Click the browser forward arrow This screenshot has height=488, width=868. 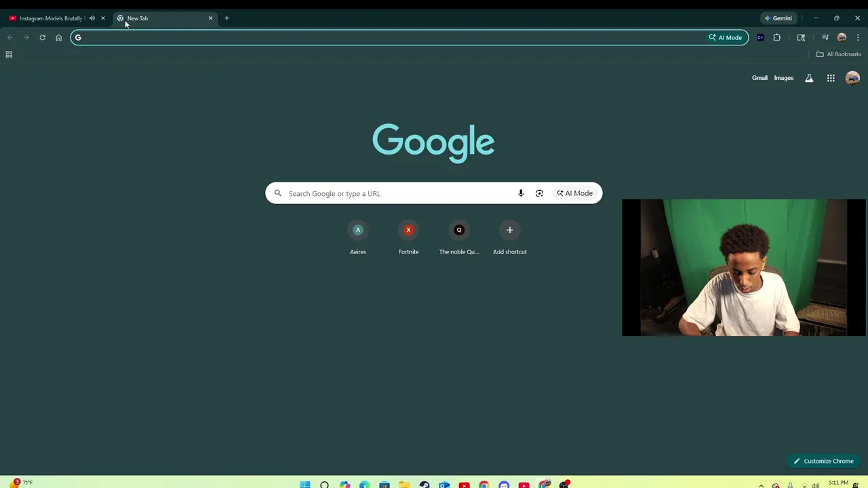[x=26, y=37]
